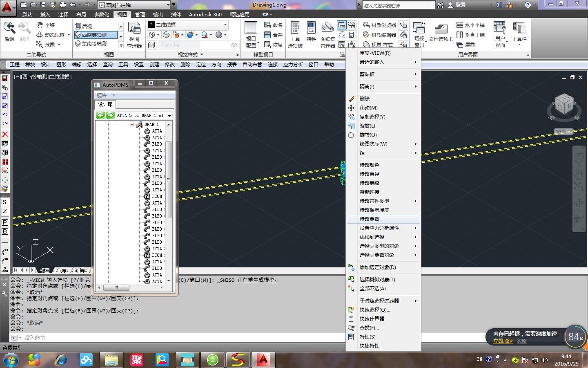This screenshot has width=588, height=368.
Task: Open the 二维线框 visual style dropdown
Action: click(187, 25)
